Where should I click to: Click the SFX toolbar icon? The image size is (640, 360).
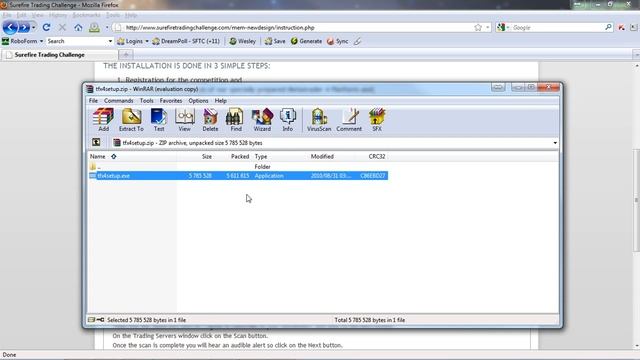(x=377, y=120)
